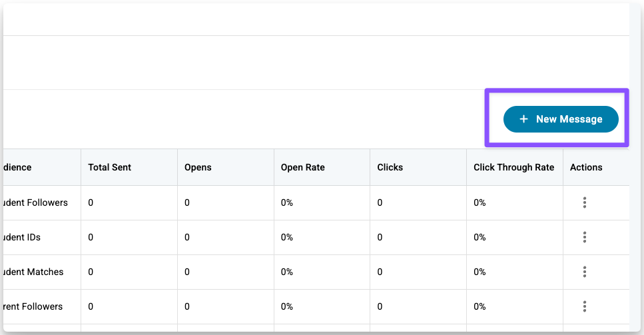The height and width of the screenshot is (335, 644).
Task: Click Clicks value in Student Matches row
Action: click(380, 272)
